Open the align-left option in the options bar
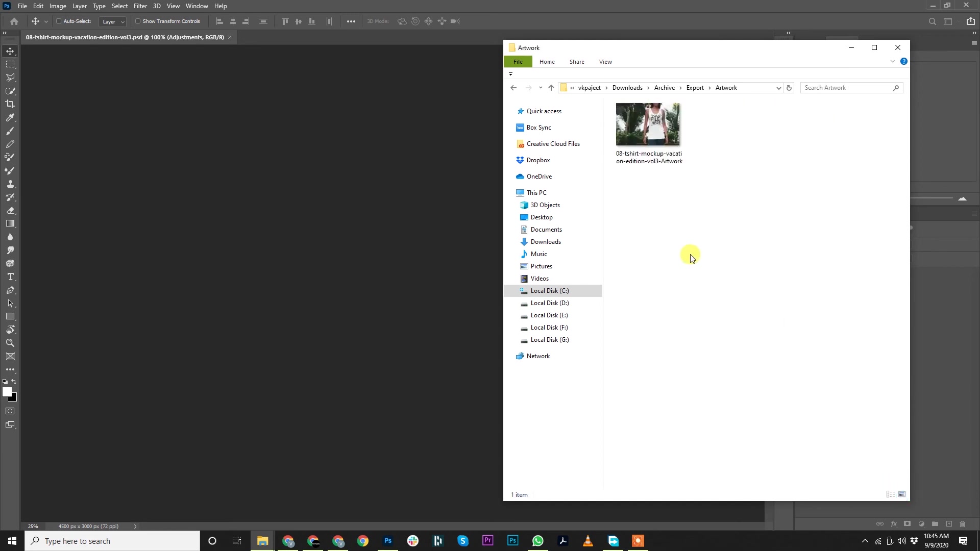This screenshot has width=980, height=551. [x=219, y=21]
